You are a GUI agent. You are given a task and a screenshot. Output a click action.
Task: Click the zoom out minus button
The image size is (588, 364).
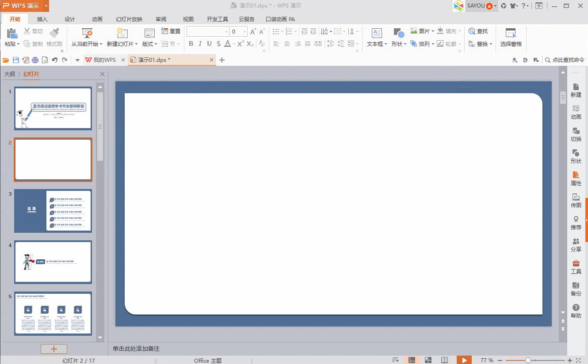coord(500,360)
